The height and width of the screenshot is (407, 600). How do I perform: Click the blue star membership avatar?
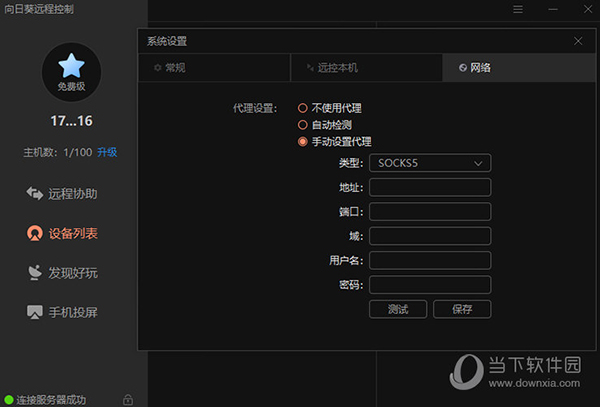[71, 72]
